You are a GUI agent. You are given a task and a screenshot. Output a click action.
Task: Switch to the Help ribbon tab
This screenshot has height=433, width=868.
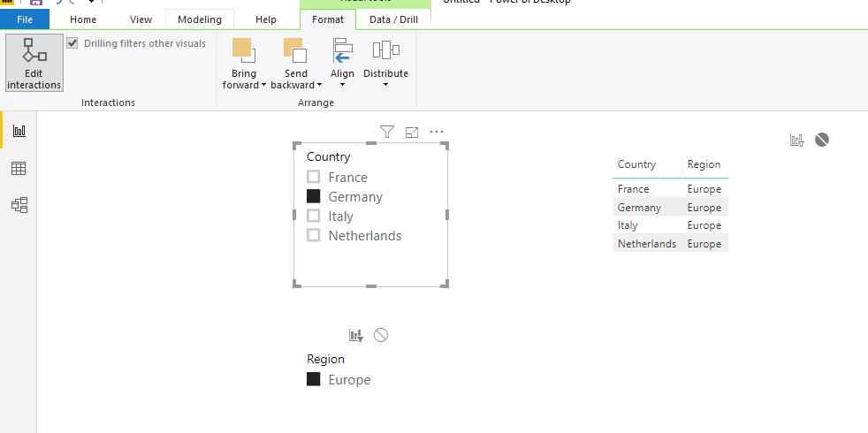[266, 19]
